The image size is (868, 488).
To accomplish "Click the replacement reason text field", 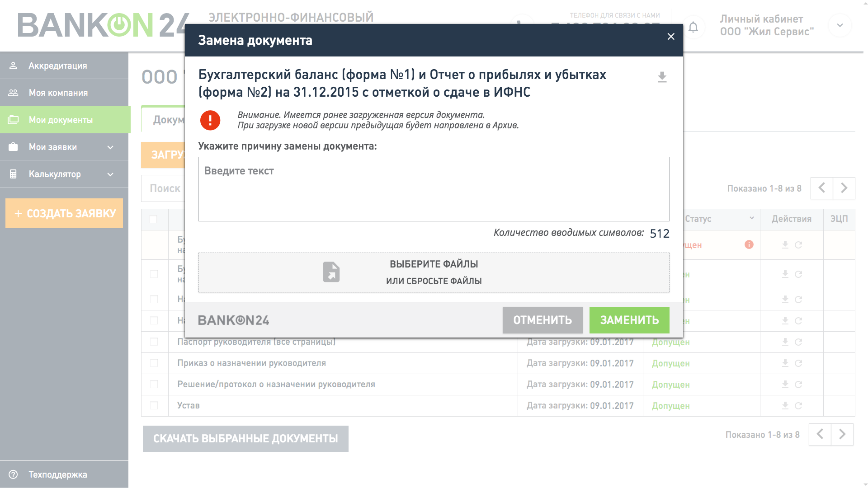I will point(434,189).
